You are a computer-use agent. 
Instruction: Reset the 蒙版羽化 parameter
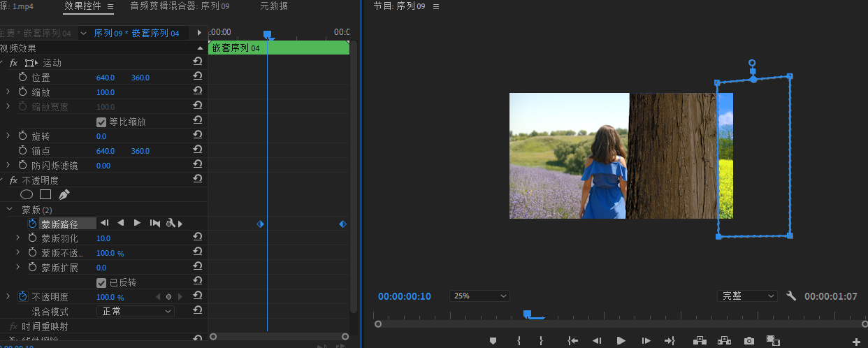198,238
